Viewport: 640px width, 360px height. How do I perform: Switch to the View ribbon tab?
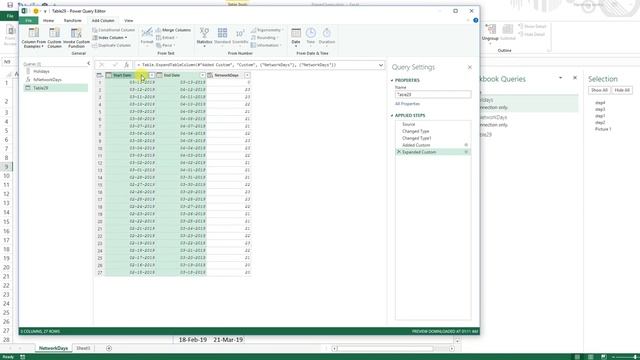pyautogui.click(x=129, y=20)
